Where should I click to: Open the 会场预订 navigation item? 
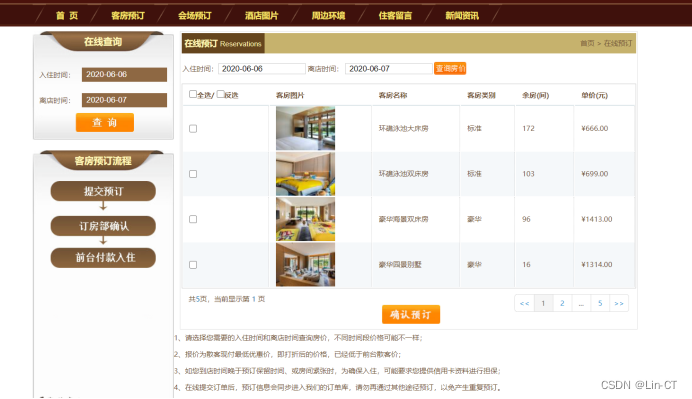[x=195, y=15]
